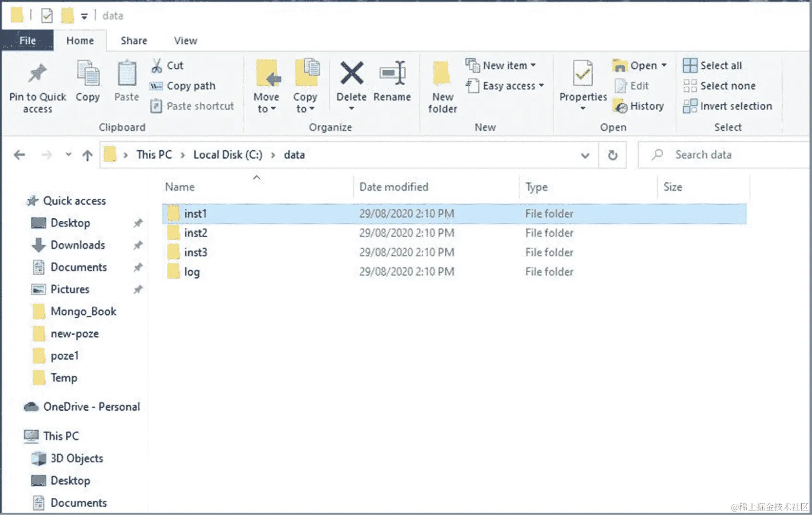Expand the New item dropdown
This screenshot has width=812, height=515.
point(533,65)
